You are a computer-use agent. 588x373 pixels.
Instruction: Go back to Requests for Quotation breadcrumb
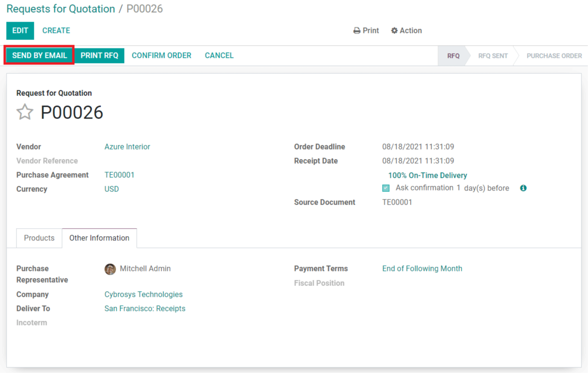[61, 9]
